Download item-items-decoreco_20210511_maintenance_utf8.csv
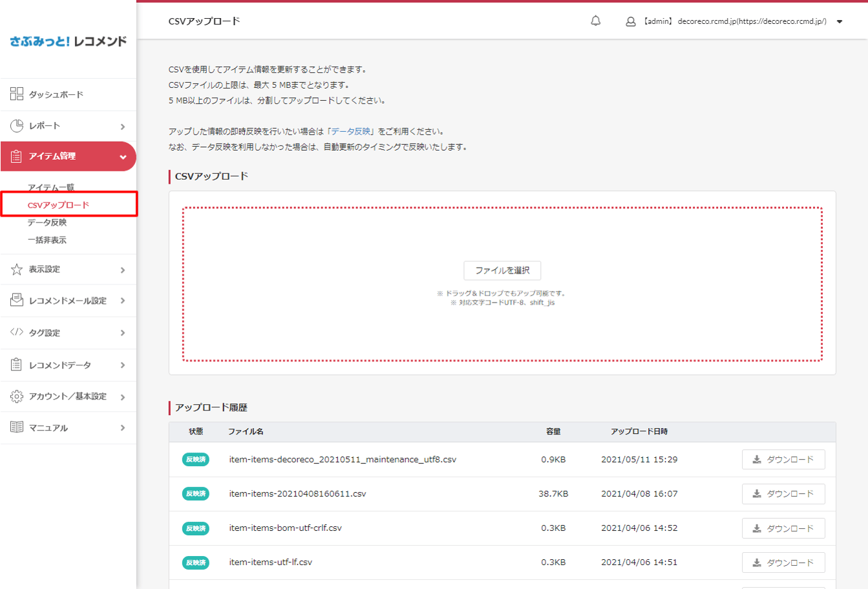Viewport: 868px width, 589px height. tap(783, 460)
